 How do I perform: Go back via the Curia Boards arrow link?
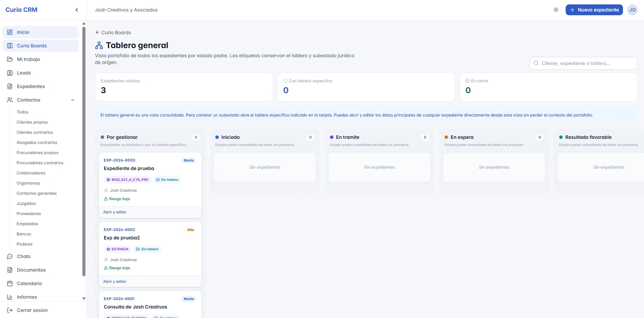(113, 33)
